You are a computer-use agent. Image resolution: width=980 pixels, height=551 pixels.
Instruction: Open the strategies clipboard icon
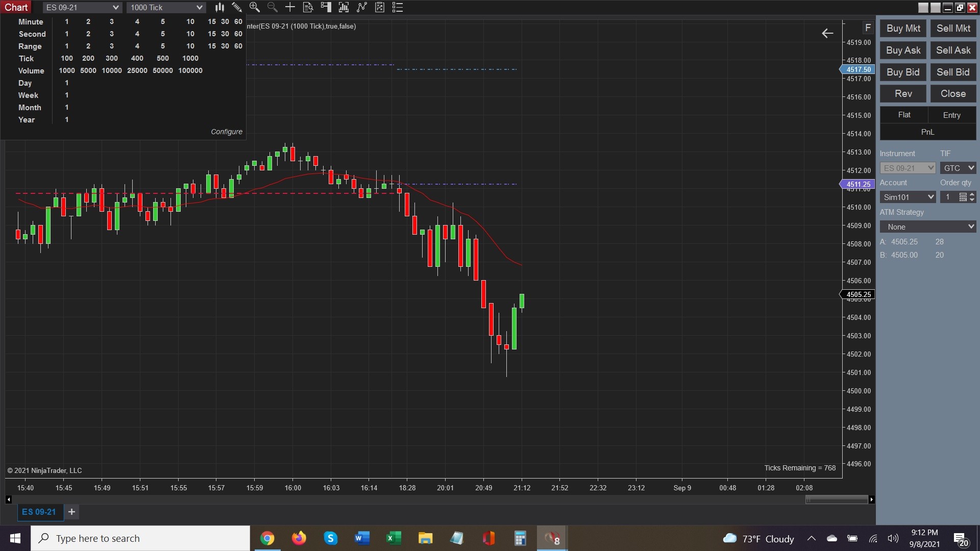(x=380, y=7)
